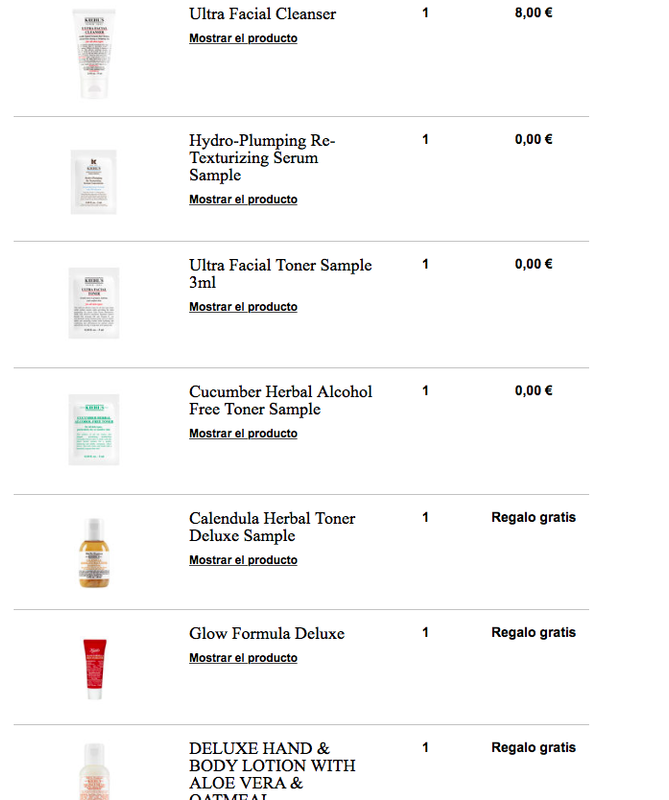Open the Ultra Facial Toner Sample thumbnail

click(94, 302)
